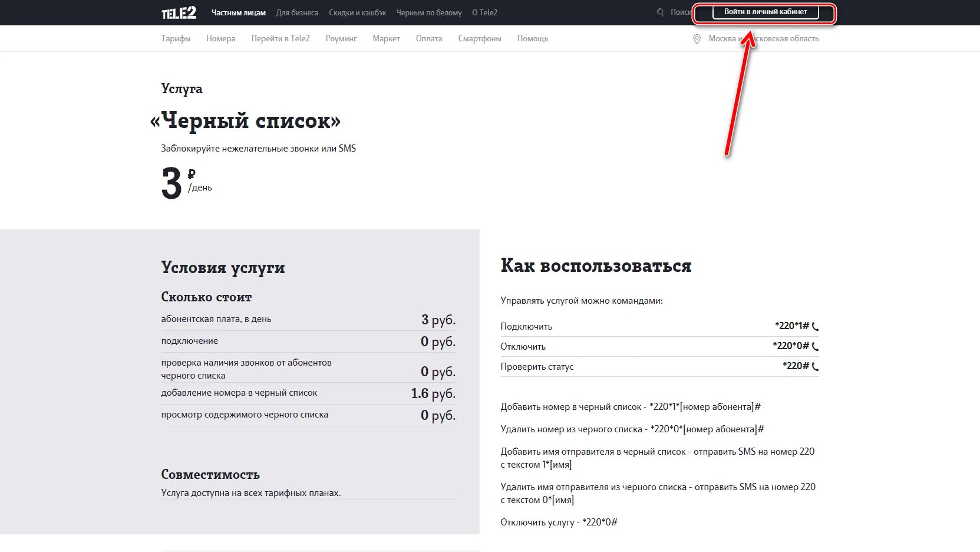The height and width of the screenshot is (552, 980).
Task: Click the Подключить row label
Action: point(526,326)
